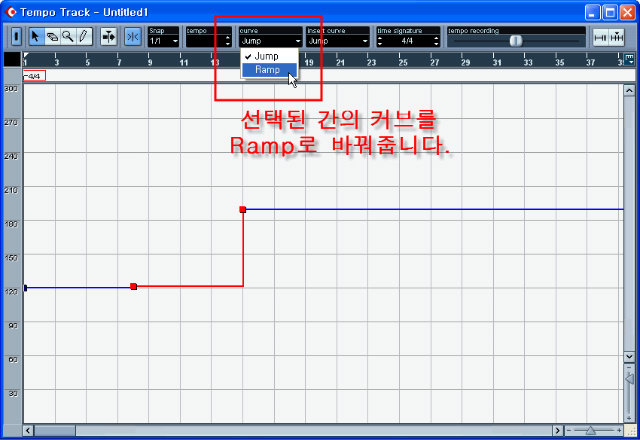Select the tempo point at bar 8
The image size is (640, 440).
click(x=133, y=287)
